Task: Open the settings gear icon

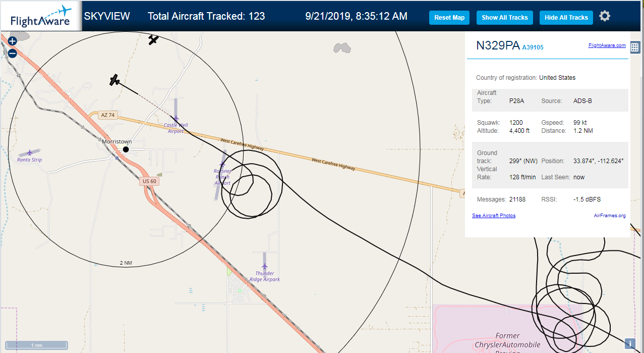Action: click(605, 16)
